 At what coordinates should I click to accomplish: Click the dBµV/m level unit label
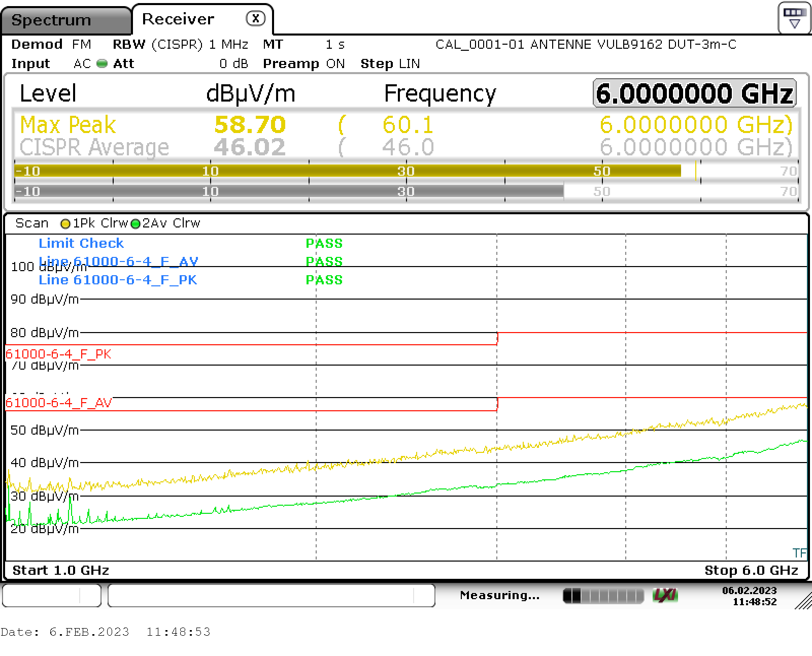point(251,94)
